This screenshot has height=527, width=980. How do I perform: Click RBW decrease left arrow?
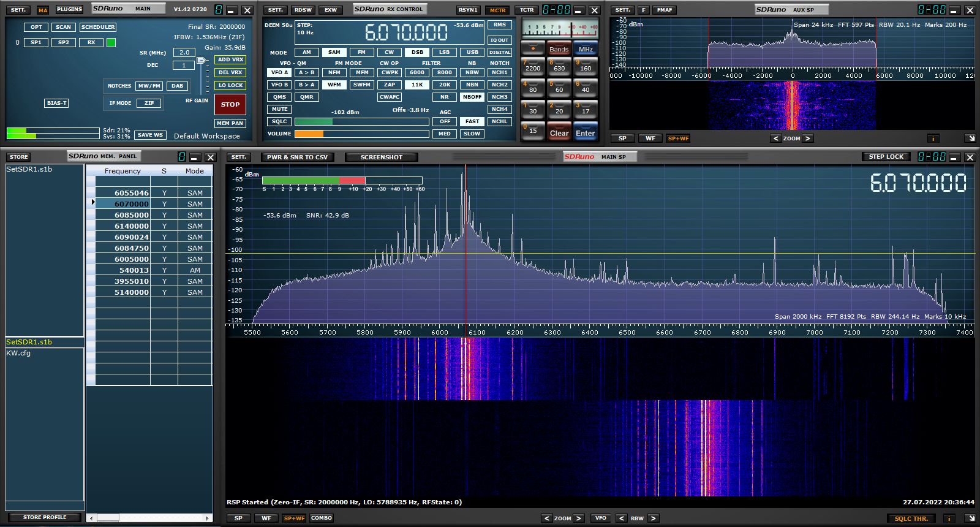click(621, 518)
